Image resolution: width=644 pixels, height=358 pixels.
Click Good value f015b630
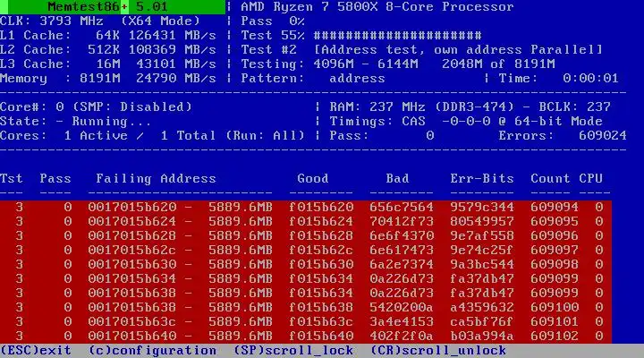321,264
